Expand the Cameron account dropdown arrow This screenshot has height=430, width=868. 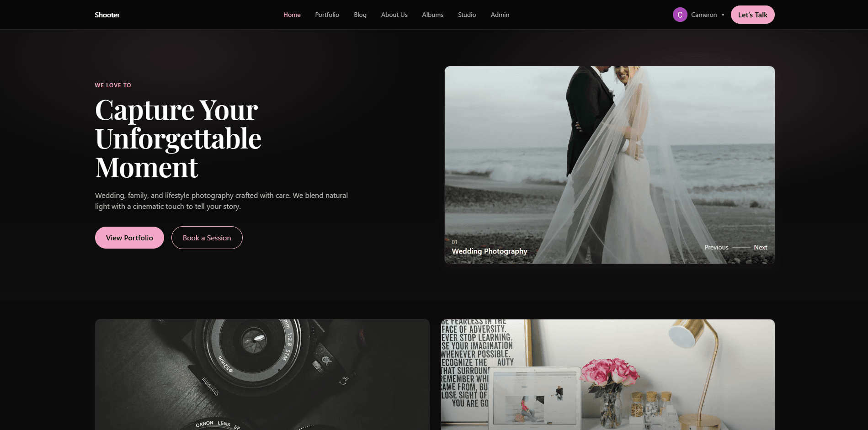point(723,15)
